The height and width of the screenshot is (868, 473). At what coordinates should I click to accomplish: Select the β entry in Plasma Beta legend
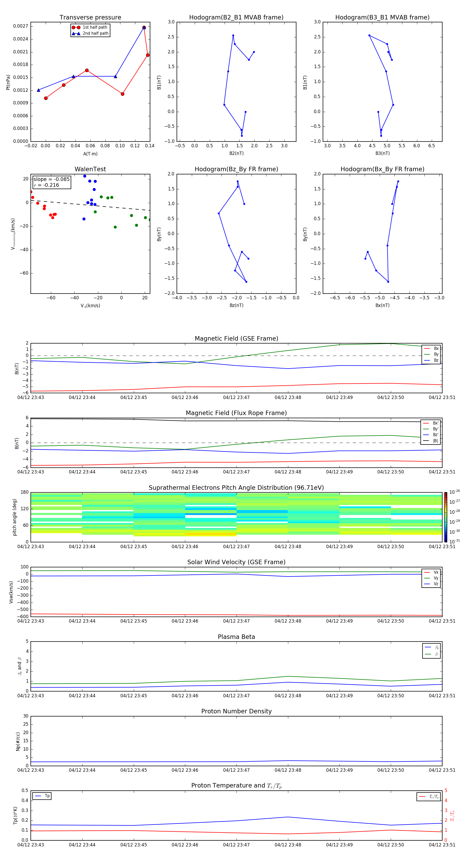431,654
